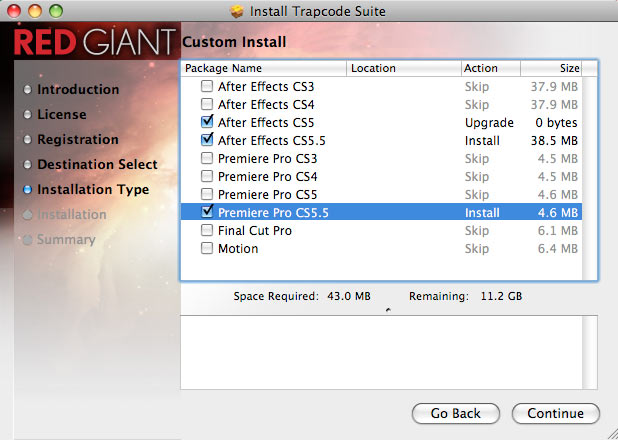This screenshot has width=618, height=440.
Task: Uncheck the After Effects CS5 package
Action: [207, 121]
